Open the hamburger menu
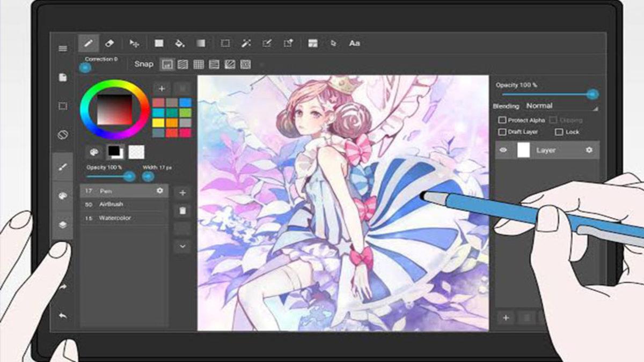The height and width of the screenshot is (362, 644). click(x=63, y=48)
